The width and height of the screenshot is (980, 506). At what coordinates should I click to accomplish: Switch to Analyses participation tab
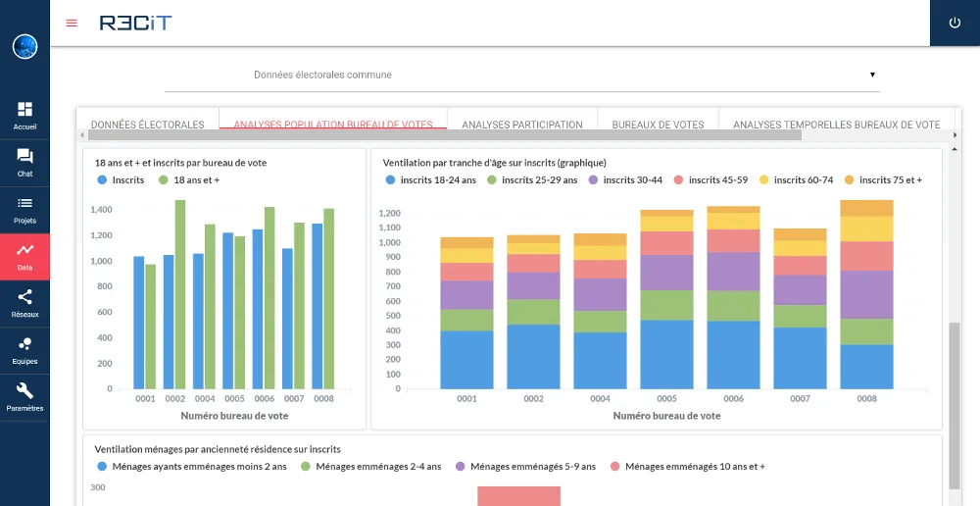[x=522, y=125]
